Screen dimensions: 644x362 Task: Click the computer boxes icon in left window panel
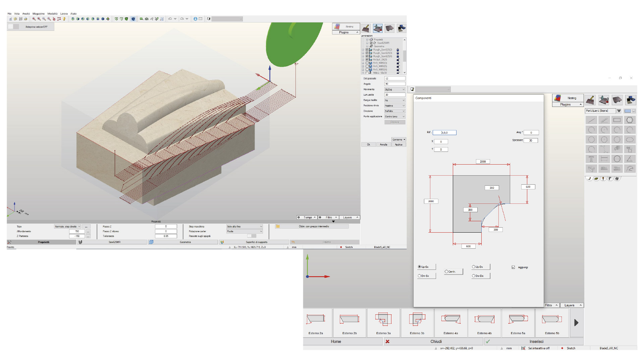pyautogui.click(x=401, y=28)
